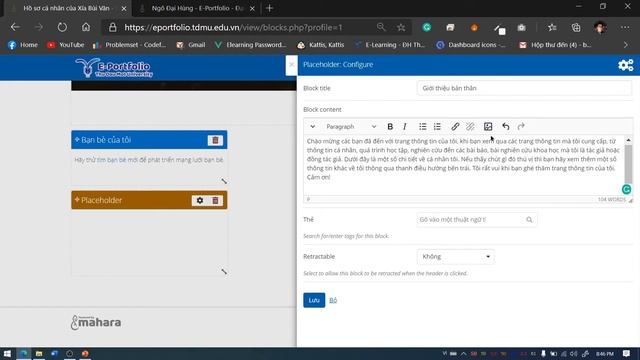Click the tag search input field
The image size is (640, 360).
[x=477, y=220]
